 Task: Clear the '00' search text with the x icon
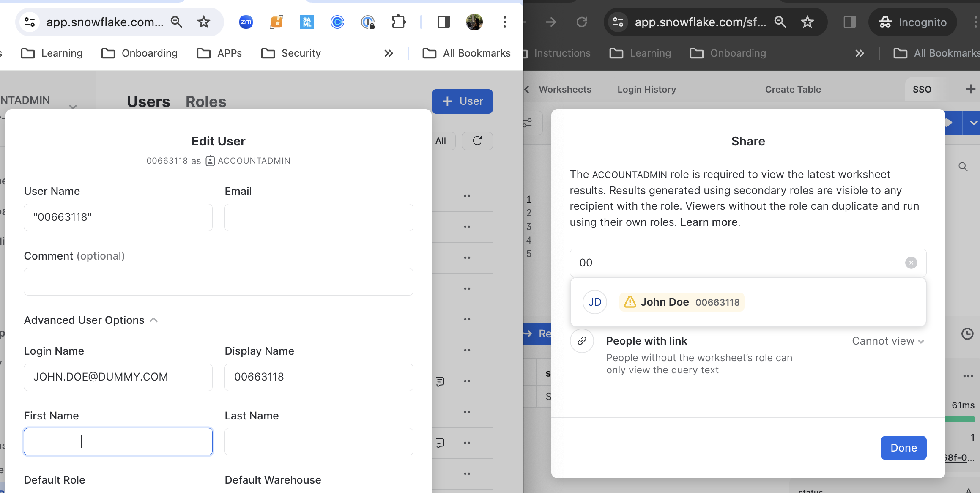pyautogui.click(x=911, y=263)
